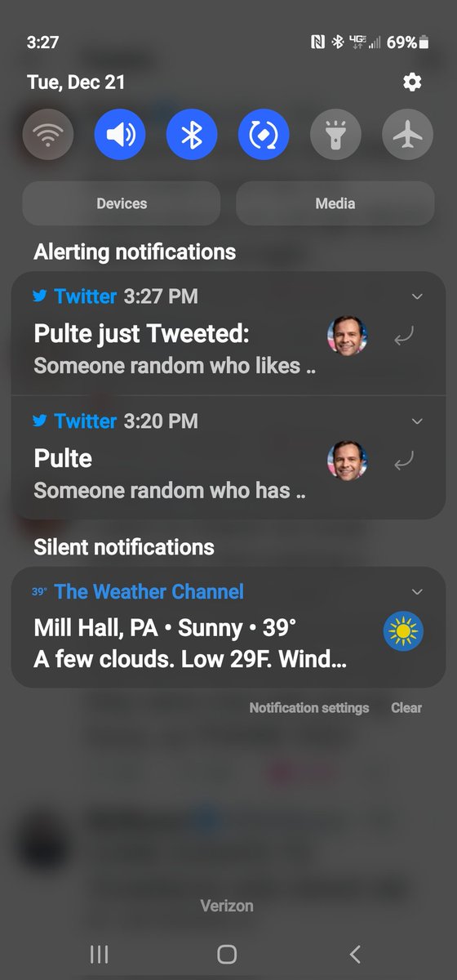Open settings via the gear icon
The height and width of the screenshot is (980, 457).
[412, 82]
